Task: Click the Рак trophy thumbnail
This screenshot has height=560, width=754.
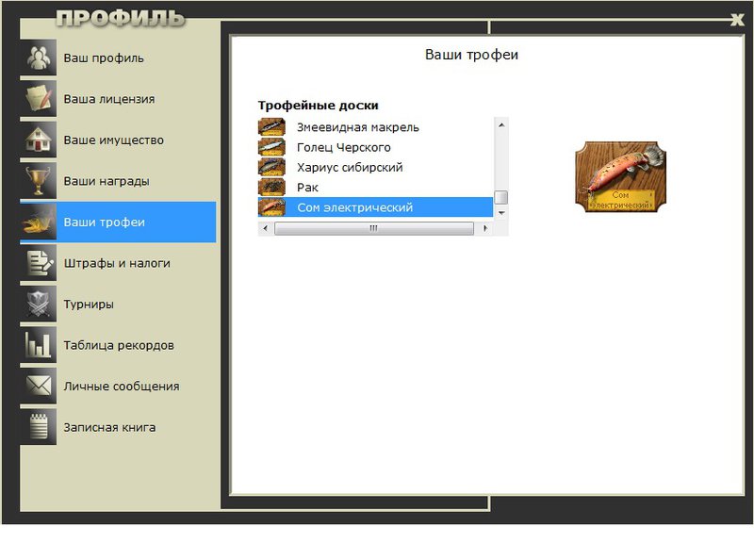Action: click(x=271, y=188)
